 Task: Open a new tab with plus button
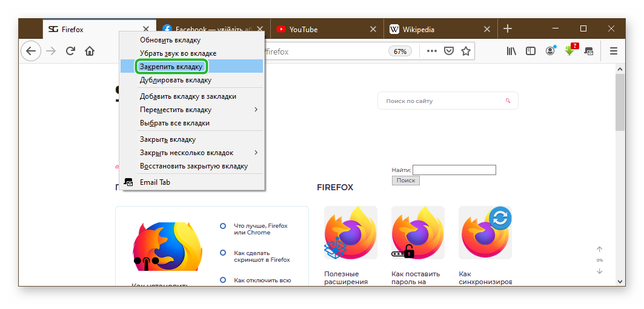point(508,28)
